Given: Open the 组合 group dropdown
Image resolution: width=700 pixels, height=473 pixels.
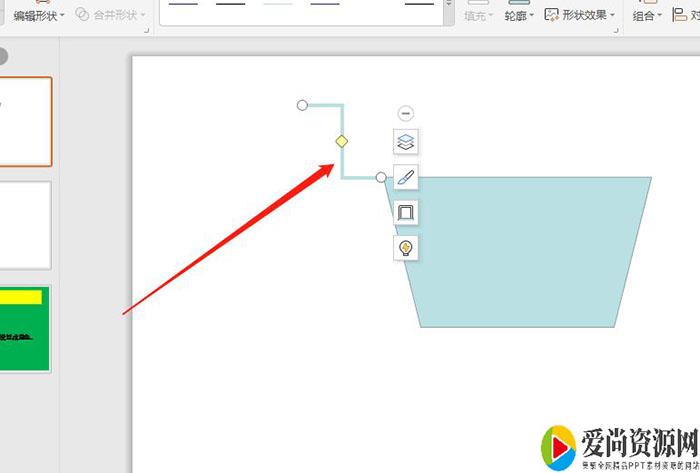Looking at the screenshot, I should pyautogui.click(x=660, y=15).
